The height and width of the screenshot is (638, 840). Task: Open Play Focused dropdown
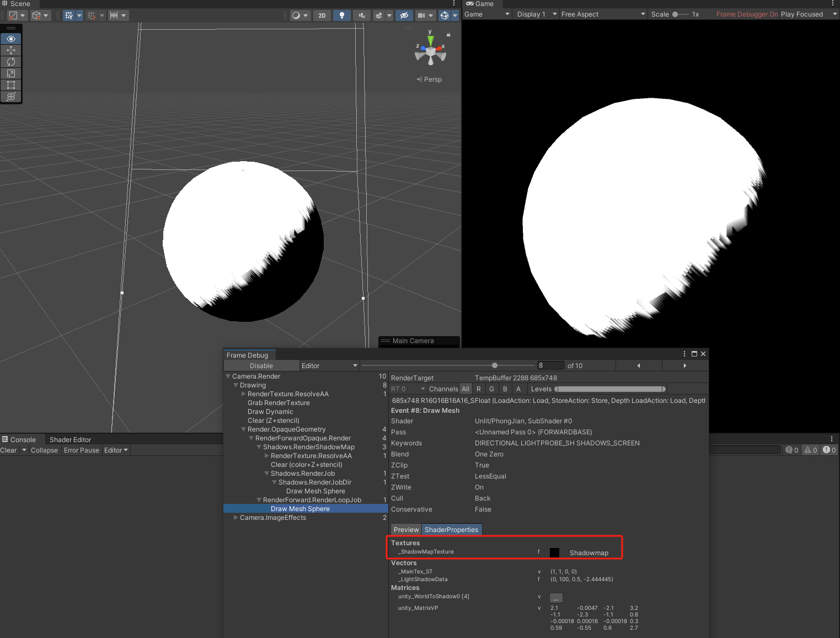pos(809,14)
